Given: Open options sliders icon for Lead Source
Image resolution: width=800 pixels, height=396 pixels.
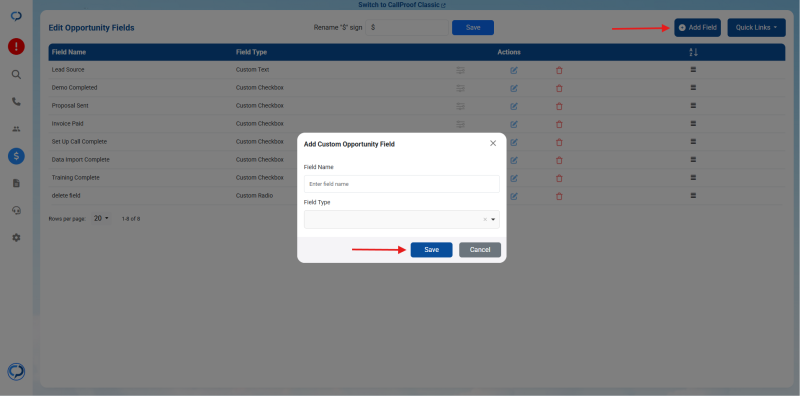Looking at the screenshot, I should coord(460,70).
